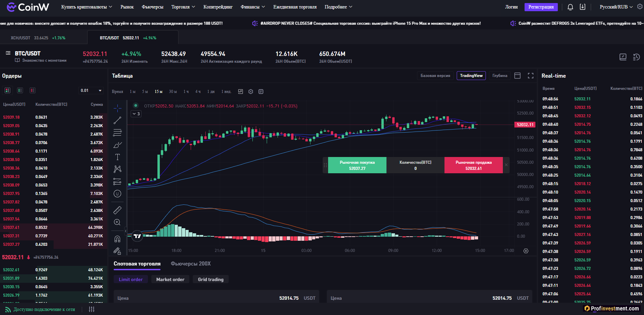
Task: Click the Регистрация button
Action: [541, 7]
